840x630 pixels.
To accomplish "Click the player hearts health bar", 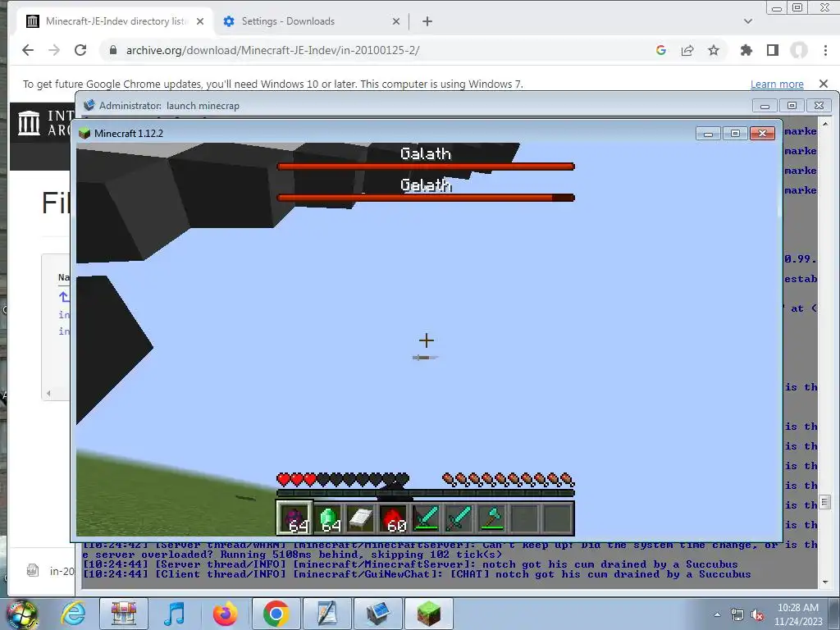I will 343,479.
